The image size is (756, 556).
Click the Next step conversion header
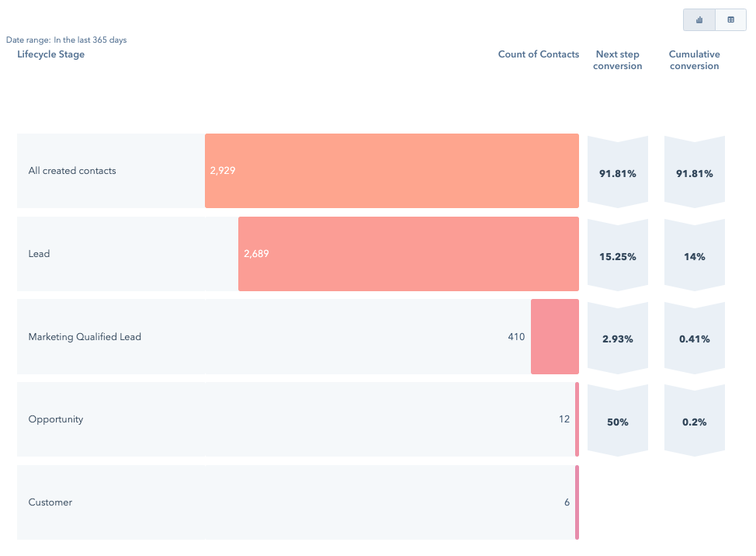click(618, 61)
